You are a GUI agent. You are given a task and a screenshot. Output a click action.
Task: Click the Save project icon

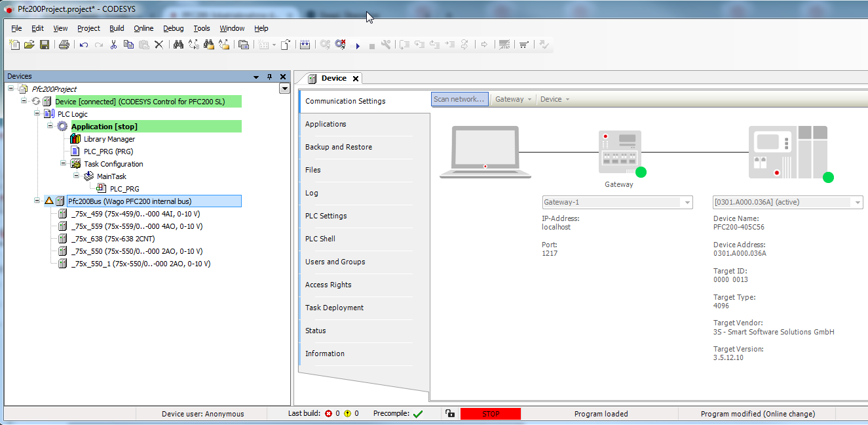[x=45, y=45]
